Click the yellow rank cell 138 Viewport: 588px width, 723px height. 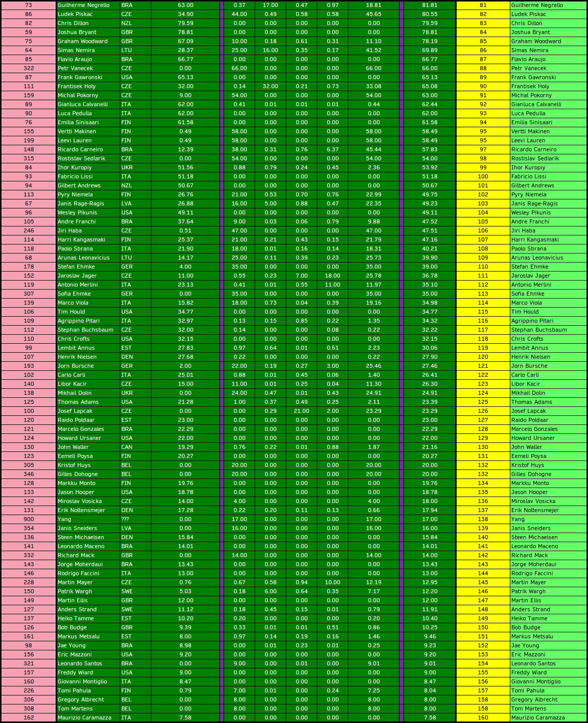click(483, 519)
